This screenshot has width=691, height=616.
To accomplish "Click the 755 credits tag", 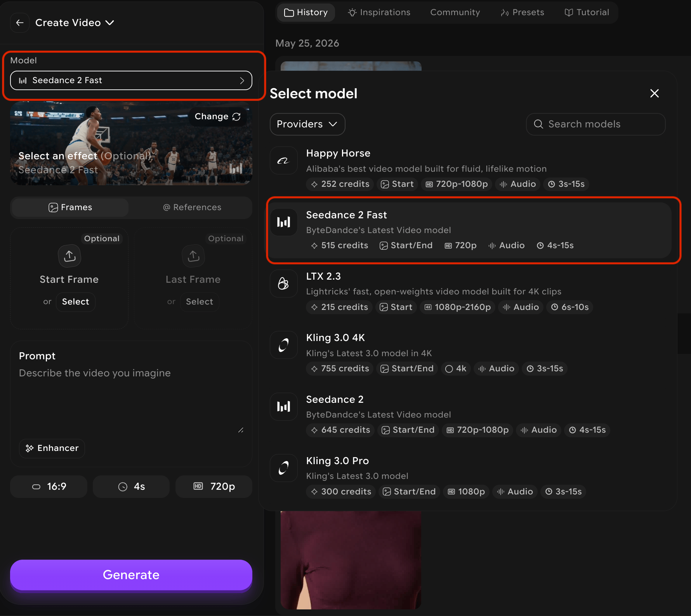I will coord(340,369).
